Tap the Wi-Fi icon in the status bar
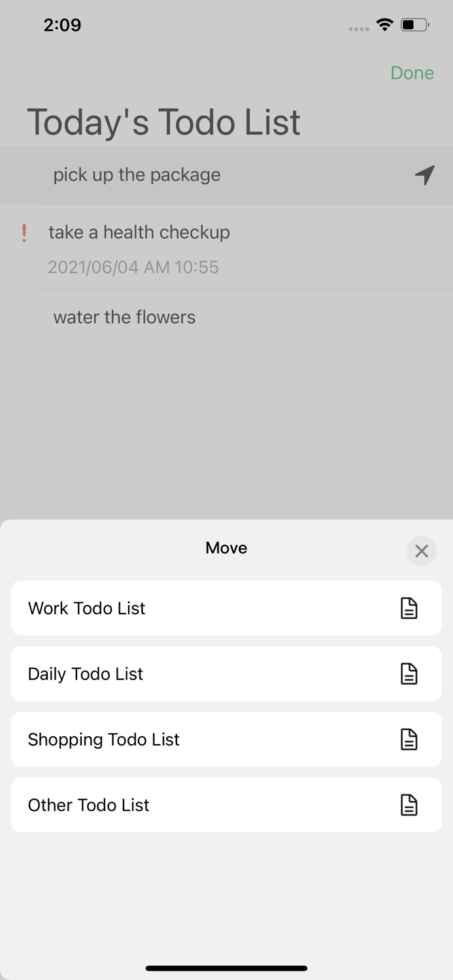This screenshot has width=453, height=980. coord(384,24)
